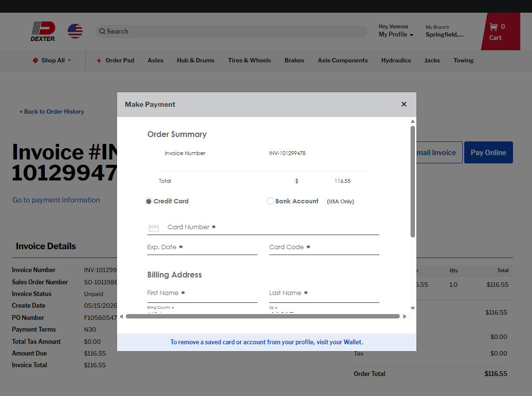Open the Hydraulics category
Image resolution: width=532 pixels, height=396 pixels.
pos(396,60)
